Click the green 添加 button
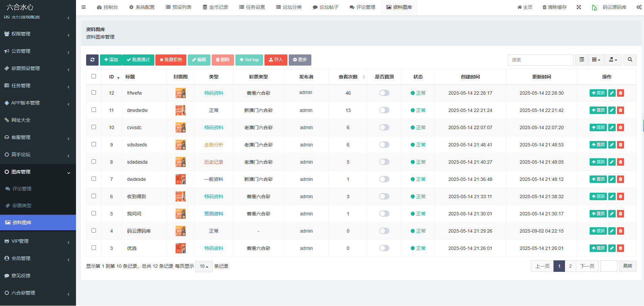 click(x=111, y=60)
